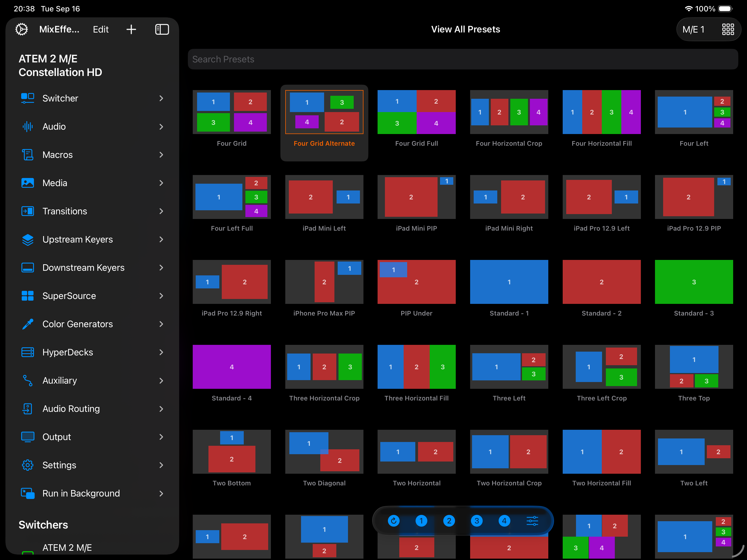Click the HyperDecks icon in sidebar

[x=27, y=352]
